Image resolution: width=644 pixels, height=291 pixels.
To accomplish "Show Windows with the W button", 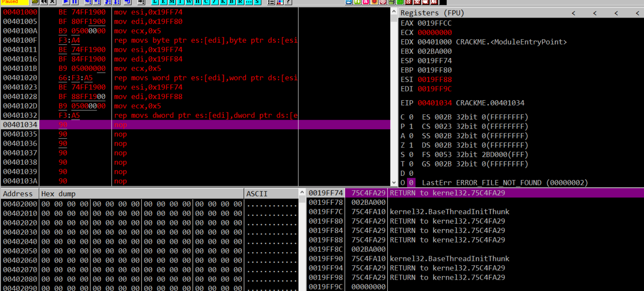I will pyautogui.click(x=189, y=2).
